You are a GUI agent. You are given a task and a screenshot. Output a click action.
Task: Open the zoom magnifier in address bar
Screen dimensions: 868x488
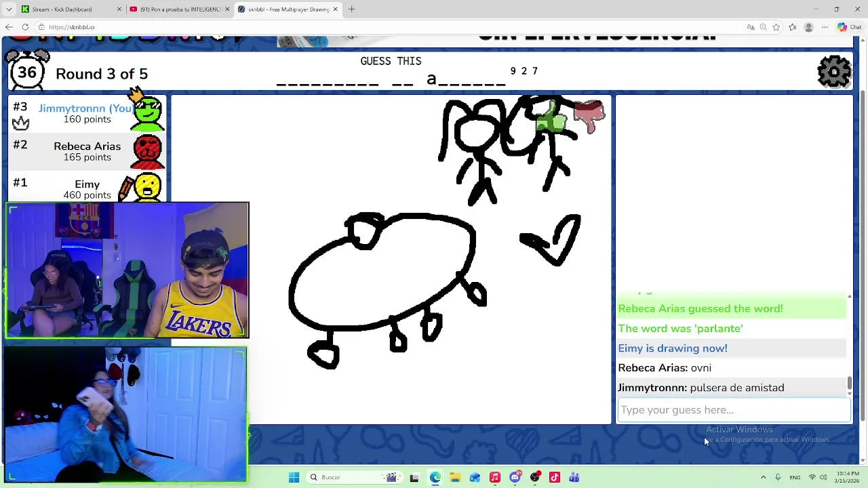click(x=764, y=27)
